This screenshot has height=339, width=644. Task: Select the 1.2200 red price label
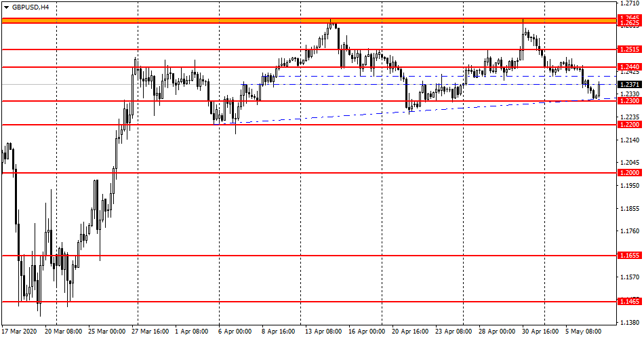[630, 125]
